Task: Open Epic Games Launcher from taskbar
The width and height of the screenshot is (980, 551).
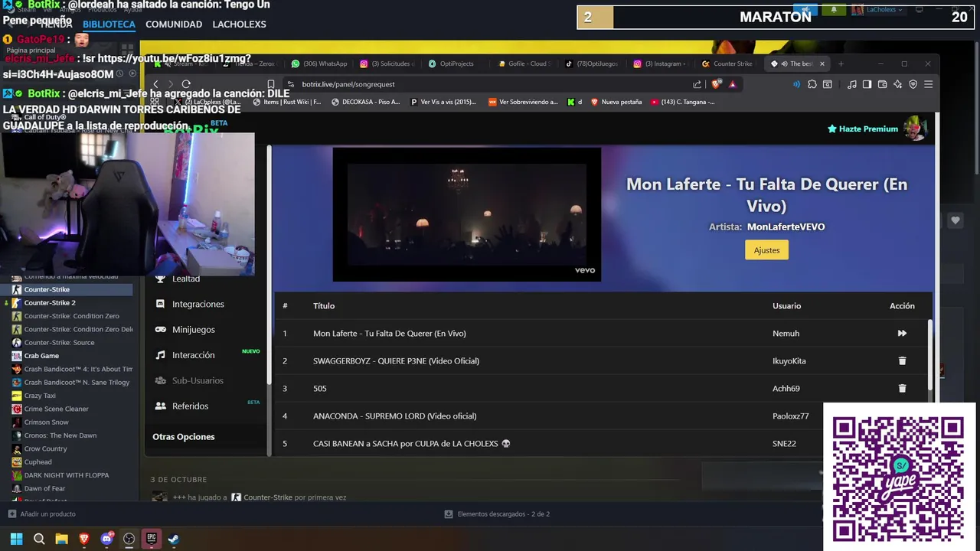Action: 151,539
